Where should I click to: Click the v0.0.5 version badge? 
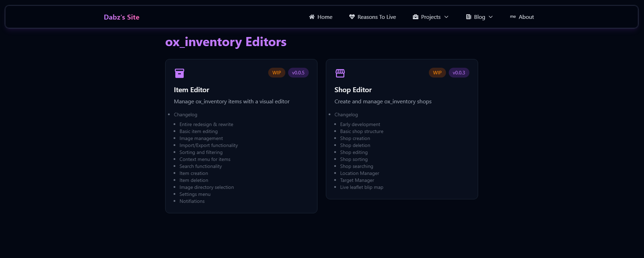point(298,73)
